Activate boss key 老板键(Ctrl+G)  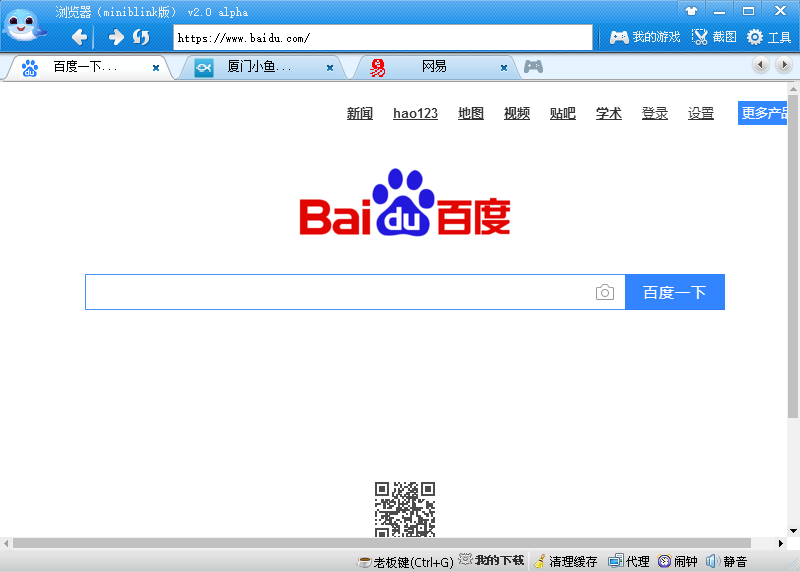[x=406, y=562]
